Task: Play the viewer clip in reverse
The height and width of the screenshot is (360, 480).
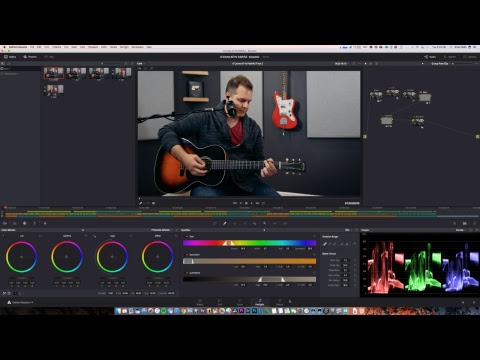Action: (241, 203)
